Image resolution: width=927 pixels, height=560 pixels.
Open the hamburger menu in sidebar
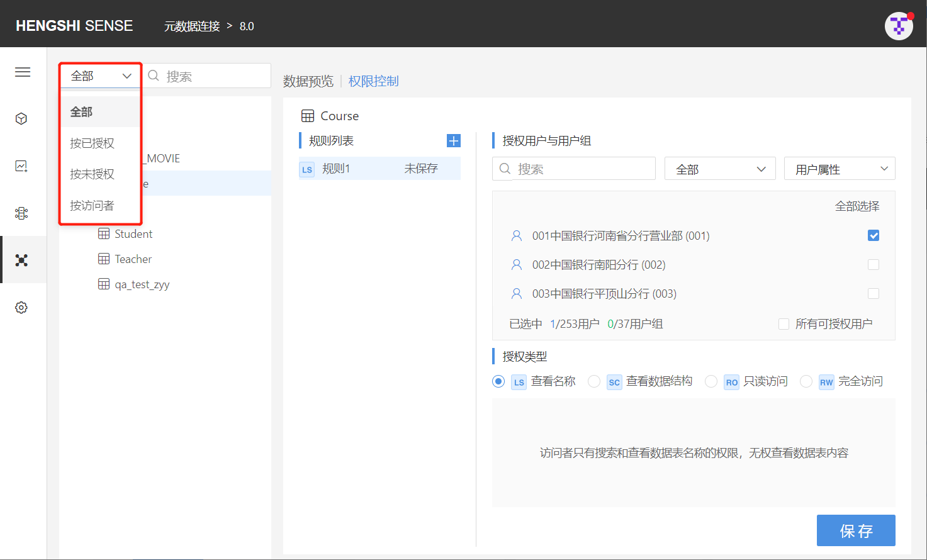[x=23, y=72]
